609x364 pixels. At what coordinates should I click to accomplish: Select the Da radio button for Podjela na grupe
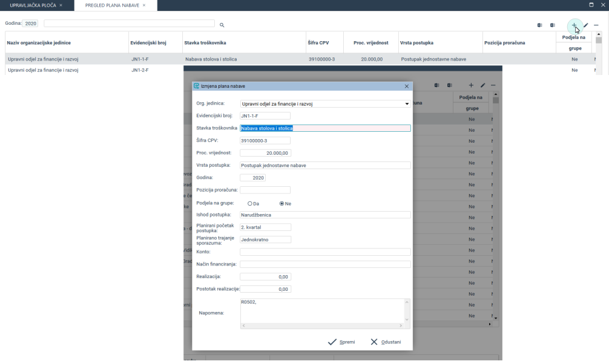tap(250, 204)
